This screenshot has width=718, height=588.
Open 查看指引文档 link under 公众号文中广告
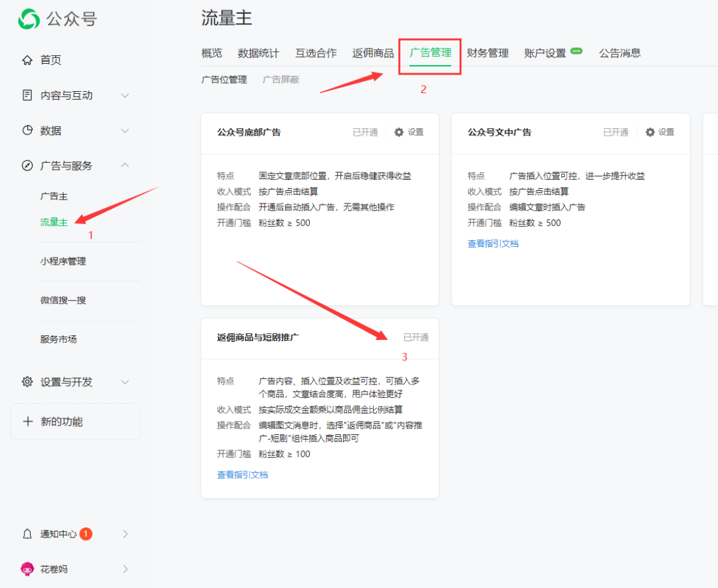[x=493, y=244]
